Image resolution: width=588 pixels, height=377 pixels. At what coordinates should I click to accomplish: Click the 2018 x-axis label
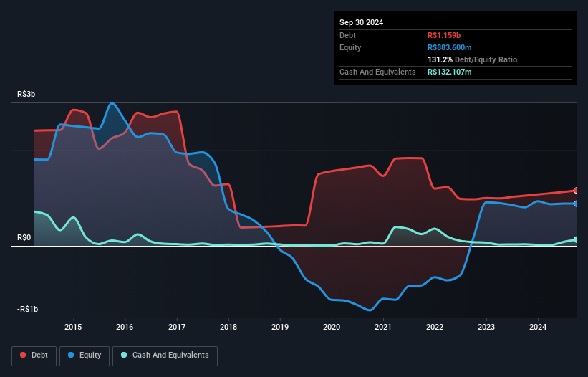(x=228, y=327)
